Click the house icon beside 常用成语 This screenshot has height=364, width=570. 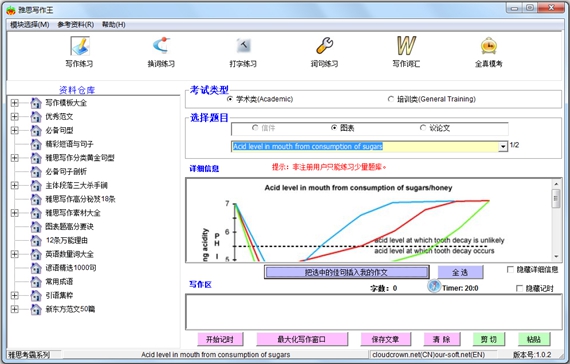tap(36, 282)
